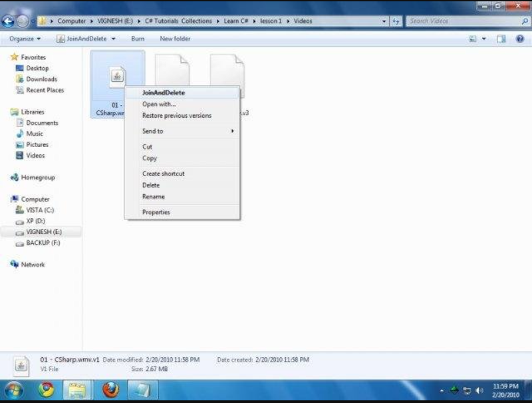This screenshot has height=403, width=532.
Task: Click the New folder button
Action: pos(175,39)
